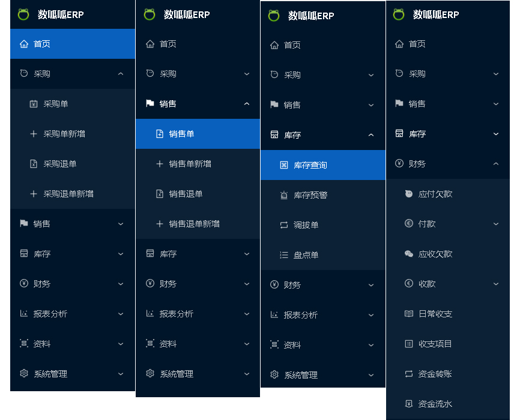Click 数呱呱ERP title in second sidebar
Image resolution: width=517 pixels, height=420 pixels.
point(187,14)
